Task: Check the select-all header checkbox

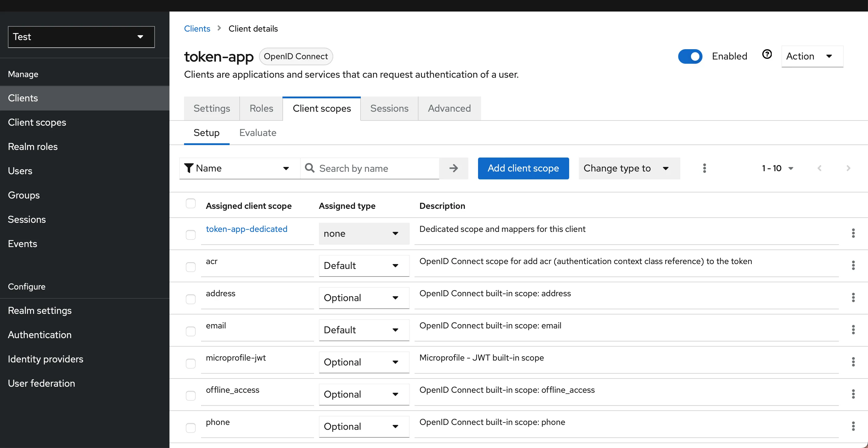Action: click(191, 203)
